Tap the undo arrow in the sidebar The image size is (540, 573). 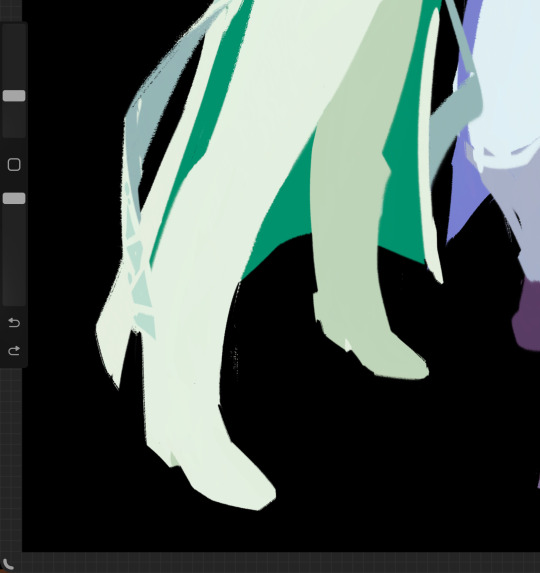[x=14, y=323]
